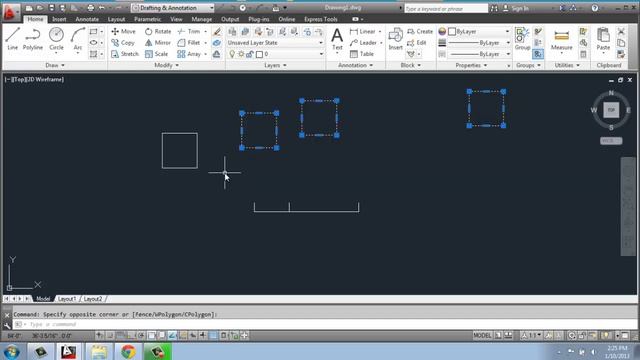Click the WCS button under ViewCube
The image size is (640, 360).
[x=611, y=141]
